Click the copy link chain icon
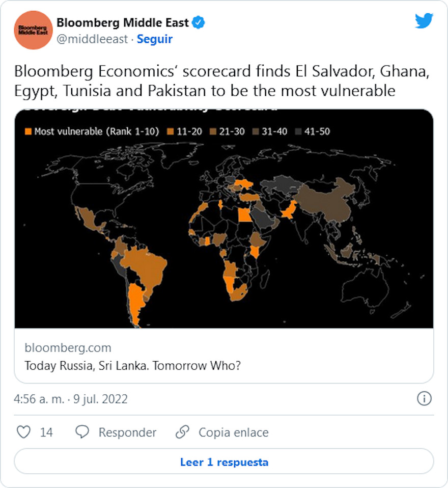 point(182,432)
